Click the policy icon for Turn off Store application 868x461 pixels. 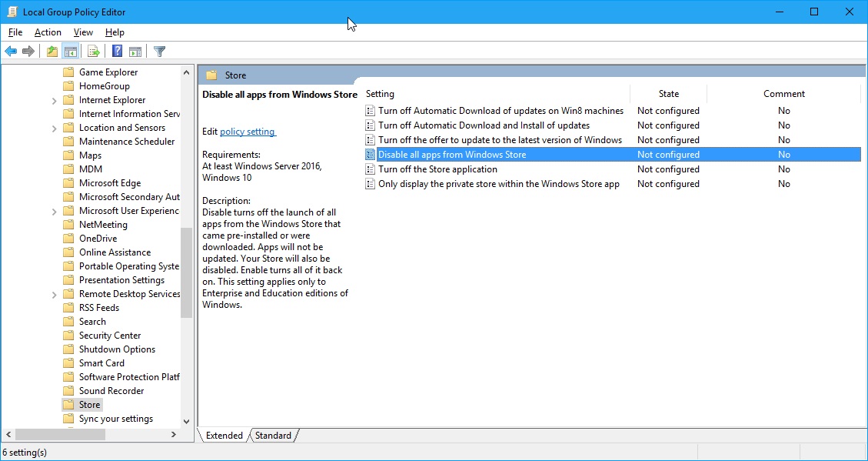(x=371, y=169)
